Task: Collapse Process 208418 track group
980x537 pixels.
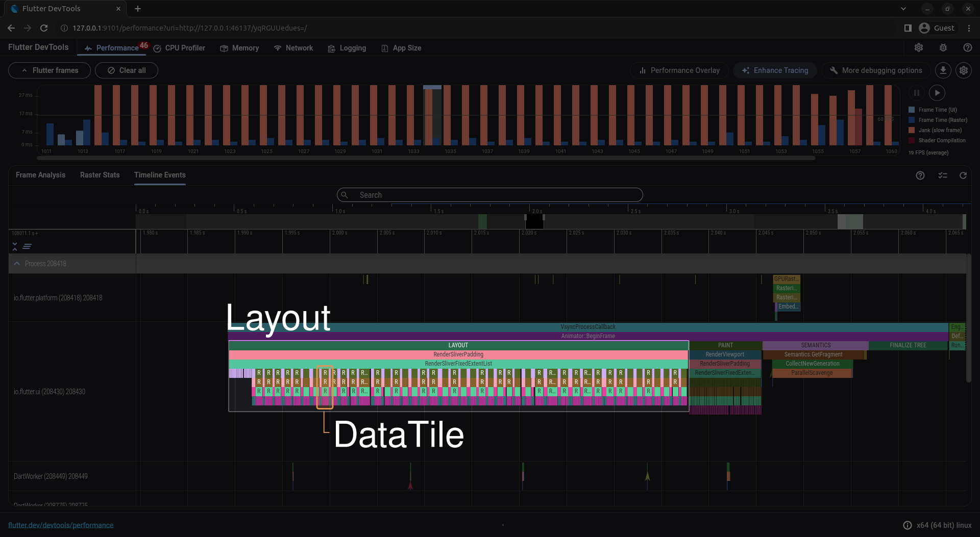Action: coord(17,264)
